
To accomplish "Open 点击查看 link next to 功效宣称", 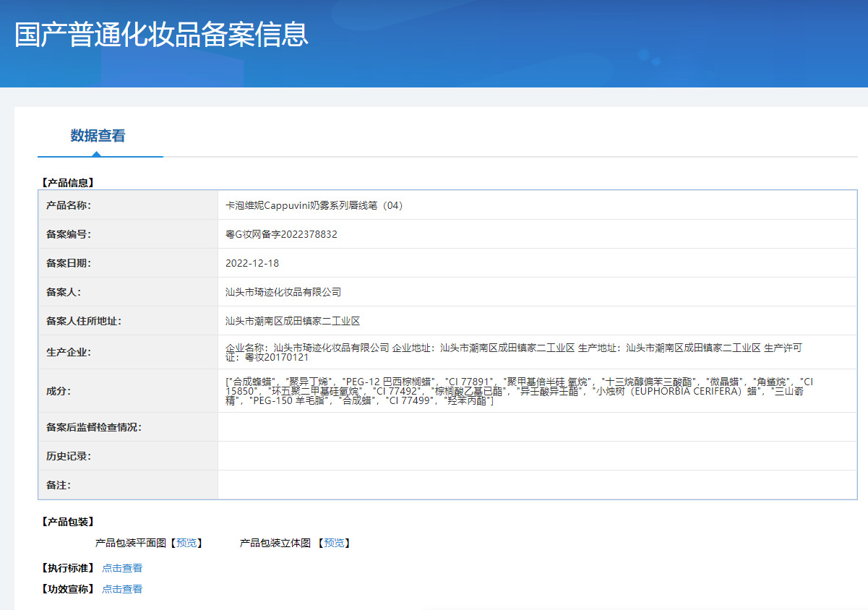I will 122,589.
